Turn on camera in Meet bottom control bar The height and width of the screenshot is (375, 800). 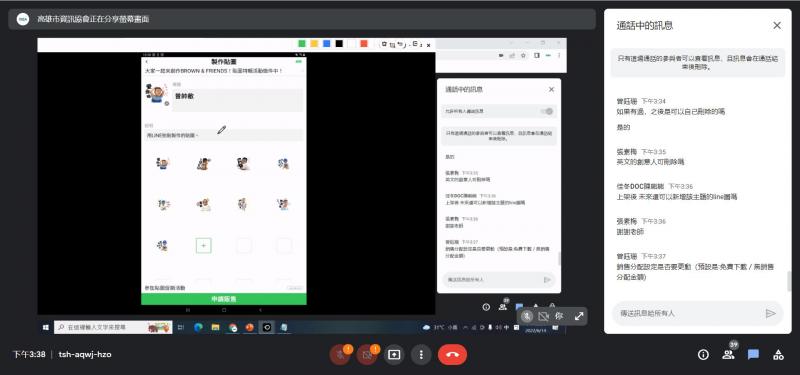(x=367, y=355)
